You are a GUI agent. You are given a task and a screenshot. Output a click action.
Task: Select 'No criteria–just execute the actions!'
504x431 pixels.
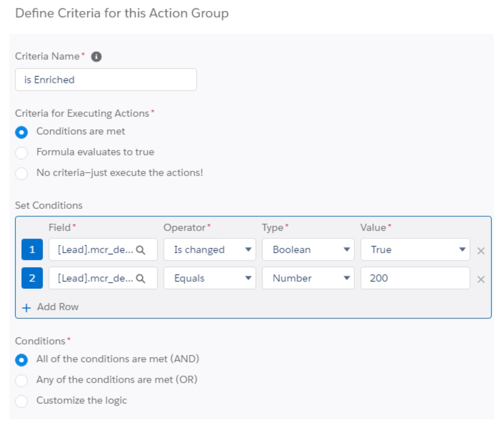pos(21,173)
